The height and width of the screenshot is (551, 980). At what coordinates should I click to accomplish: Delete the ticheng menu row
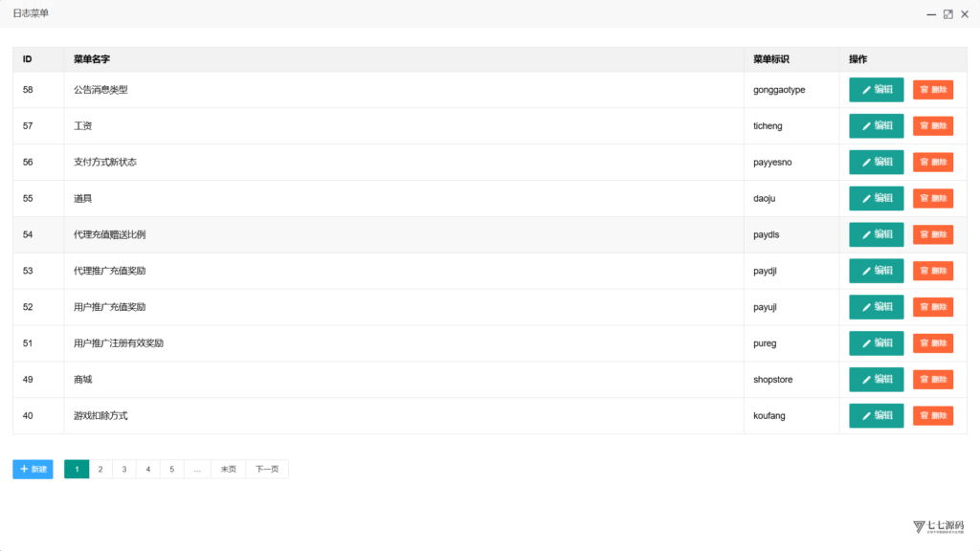point(932,125)
